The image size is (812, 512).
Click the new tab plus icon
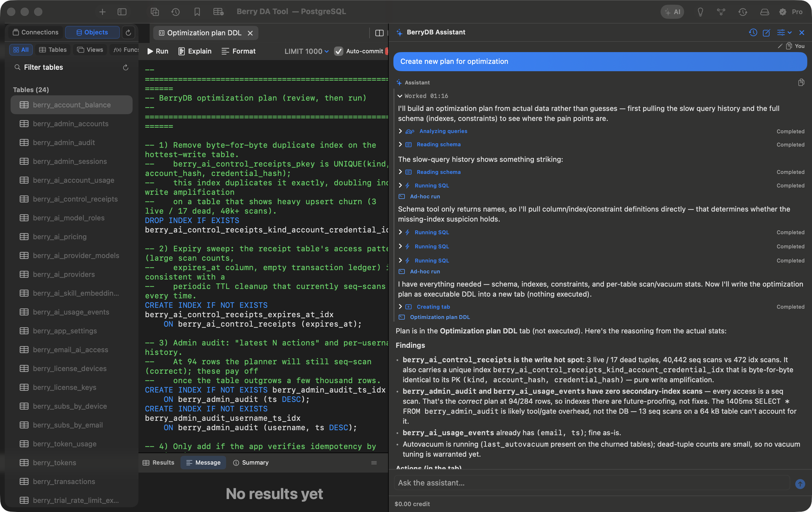102,12
